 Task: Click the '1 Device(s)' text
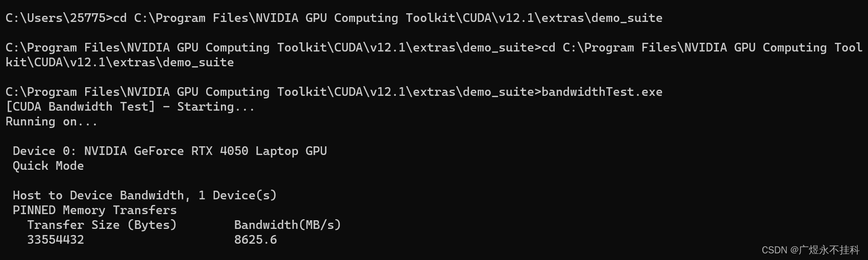[x=237, y=195]
